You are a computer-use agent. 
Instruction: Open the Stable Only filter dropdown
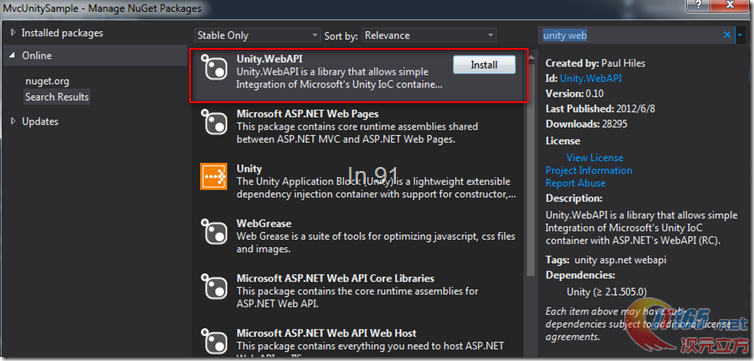pyautogui.click(x=257, y=35)
